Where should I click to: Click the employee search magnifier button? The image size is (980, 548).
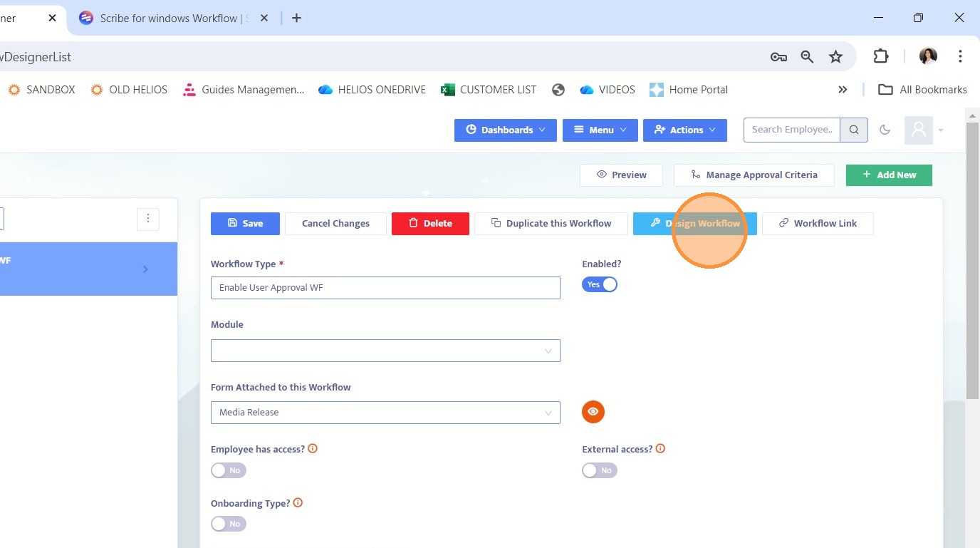854,130
